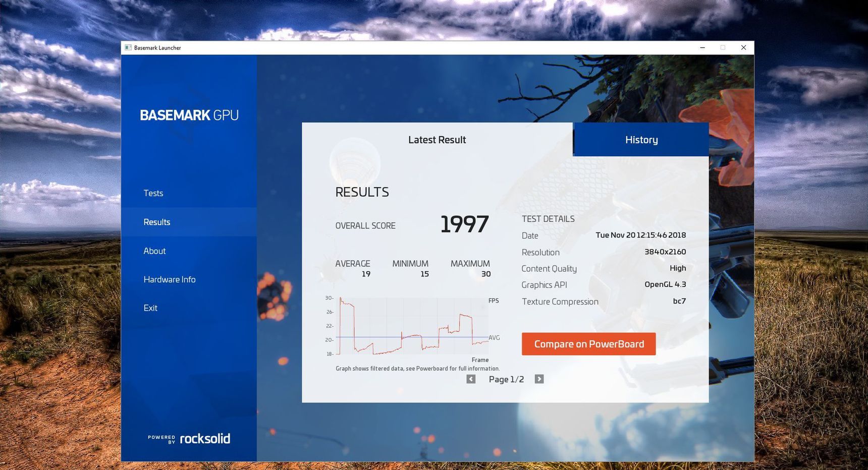Click the FPS frame graph
868x470 pixels.
point(413,326)
